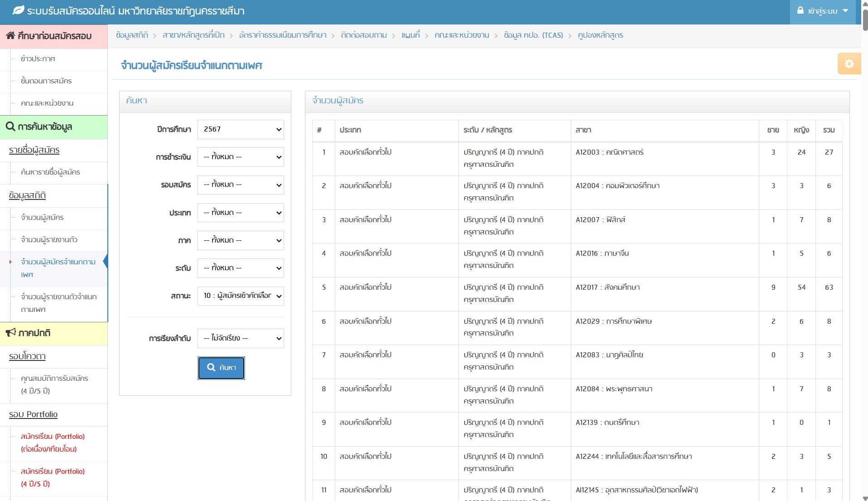Image resolution: width=868 pixels, height=501 pixels.
Task: Click the home icon in sidebar header
Action: pyautogui.click(x=10, y=36)
